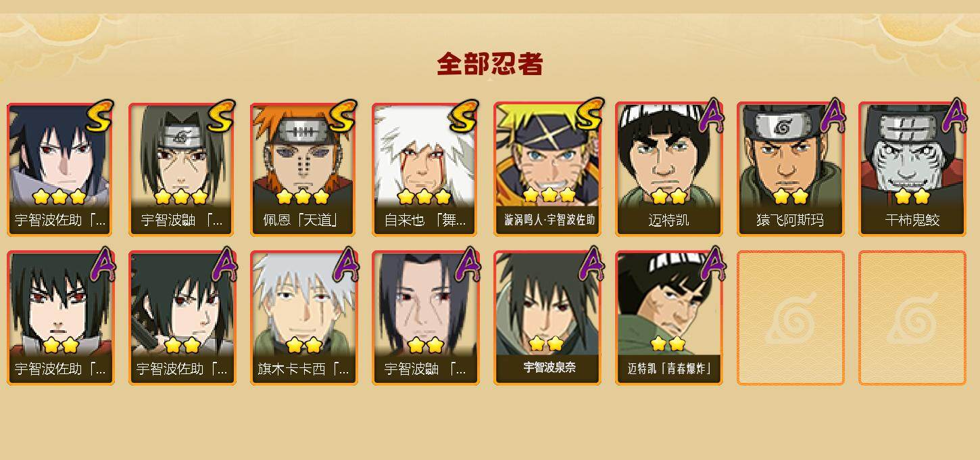Click the 宇智波泉奈 name label
The image size is (980, 460).
tap(549, 367)
